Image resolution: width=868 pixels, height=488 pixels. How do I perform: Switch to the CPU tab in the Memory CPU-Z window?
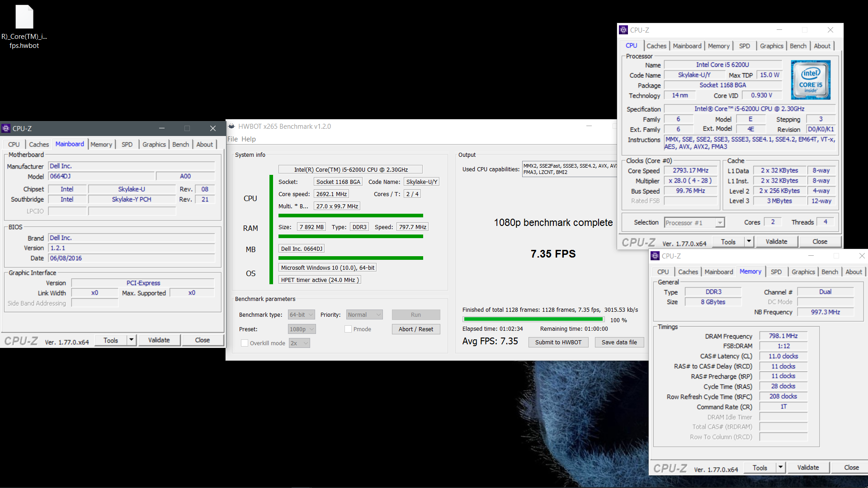coord(663,272)
